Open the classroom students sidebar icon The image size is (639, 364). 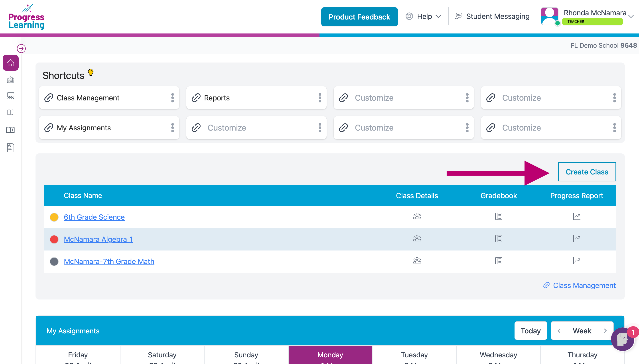(10, 96)
